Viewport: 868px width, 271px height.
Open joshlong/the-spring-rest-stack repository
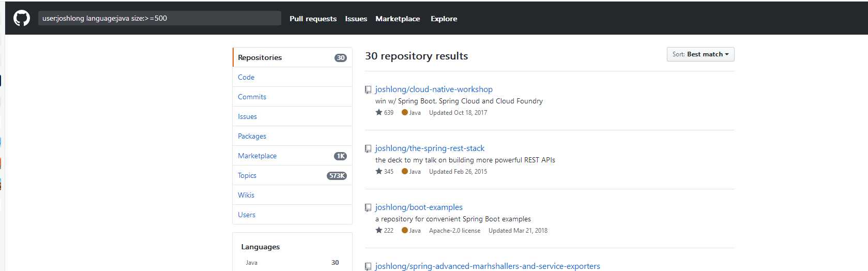[430, 148]
